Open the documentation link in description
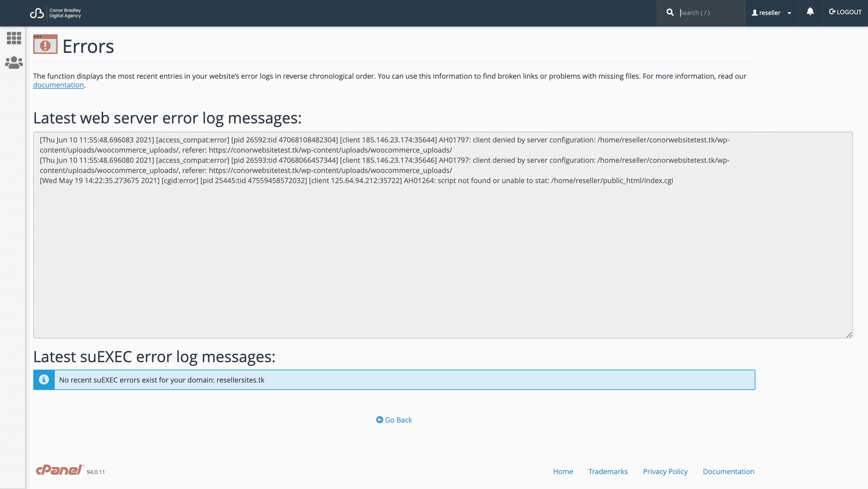The image size is (868, 489). [58, 85]
